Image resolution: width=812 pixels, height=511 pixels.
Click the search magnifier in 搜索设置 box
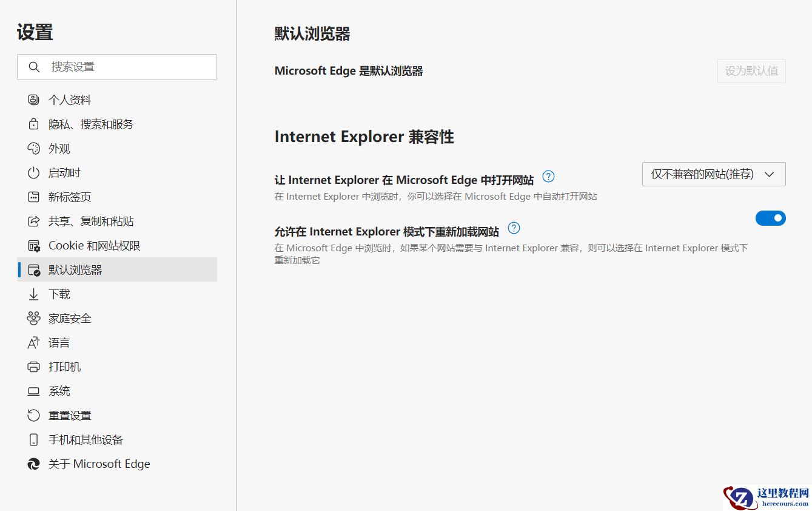pos(34,67)
